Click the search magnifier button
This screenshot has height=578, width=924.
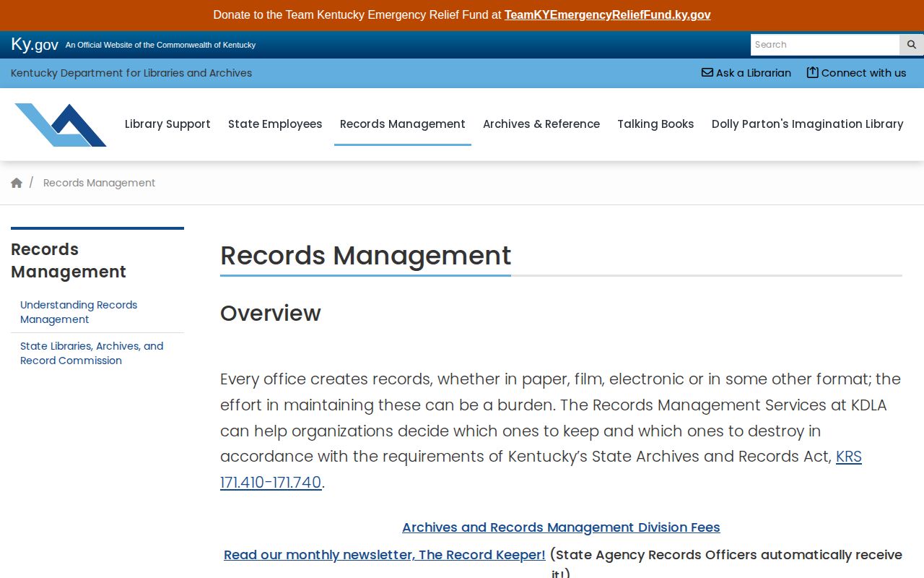pos(911,45)
